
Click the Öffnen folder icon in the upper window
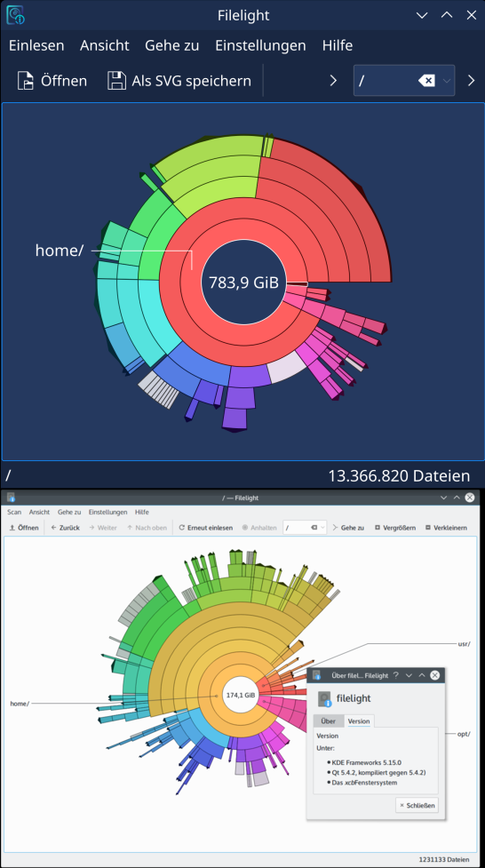tap(26, 81)
